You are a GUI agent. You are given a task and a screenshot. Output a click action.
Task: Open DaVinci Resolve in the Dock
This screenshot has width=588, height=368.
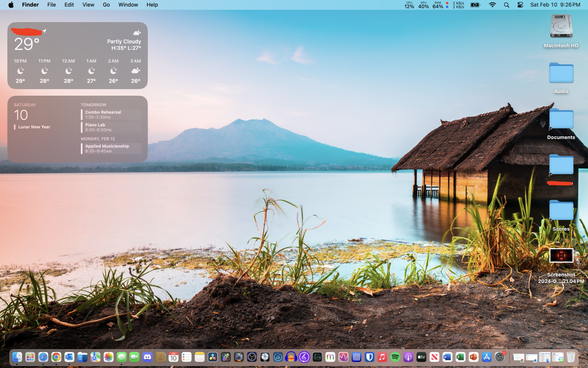pyautogui.click(x=213, y=357)
